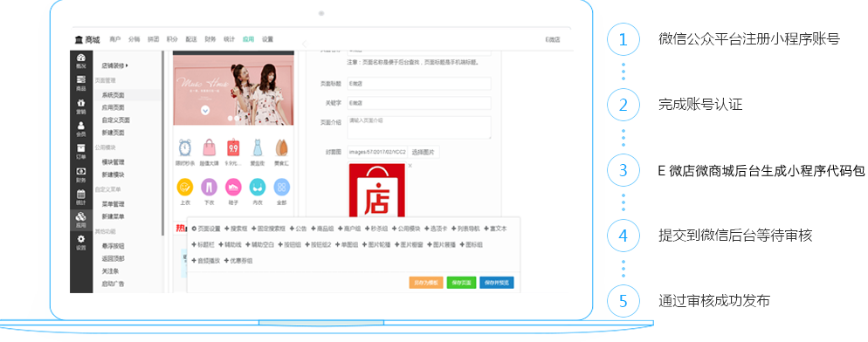
Task: Click the banner's down chevron circle
Action: point(205,110)
